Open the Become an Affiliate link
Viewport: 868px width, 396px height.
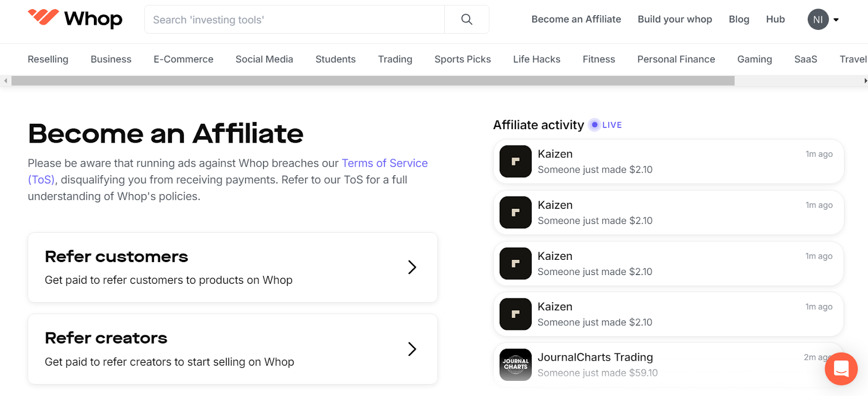pyautogui.click(x=576, y=19)
